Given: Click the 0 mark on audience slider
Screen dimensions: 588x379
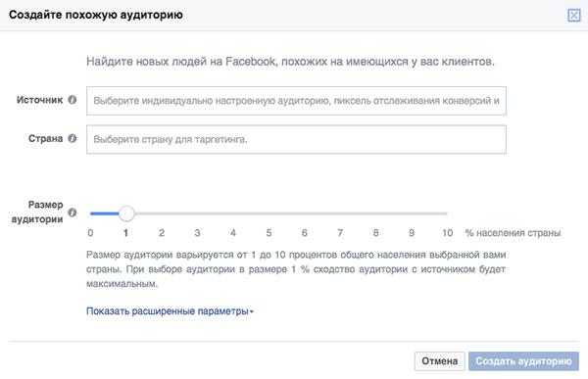Looking at the screenshot, I should (90, 233).
